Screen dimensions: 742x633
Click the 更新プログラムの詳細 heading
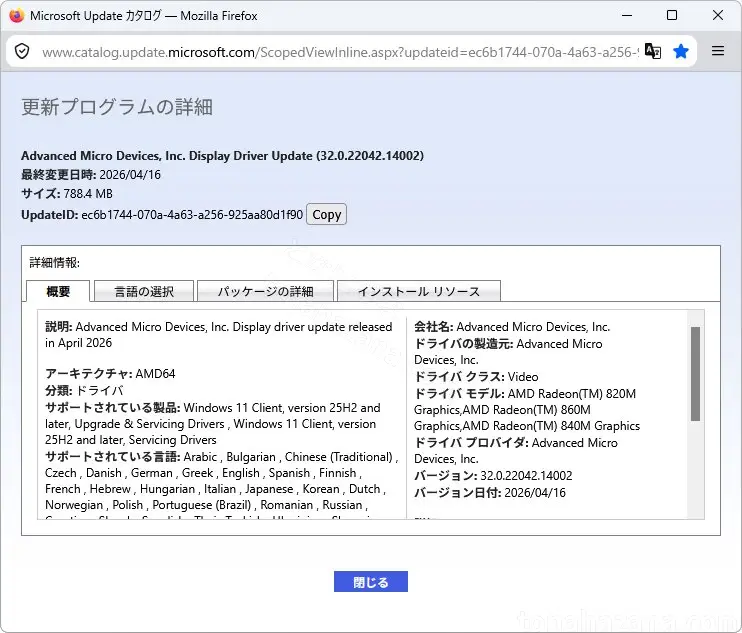[x=117, y=107]
